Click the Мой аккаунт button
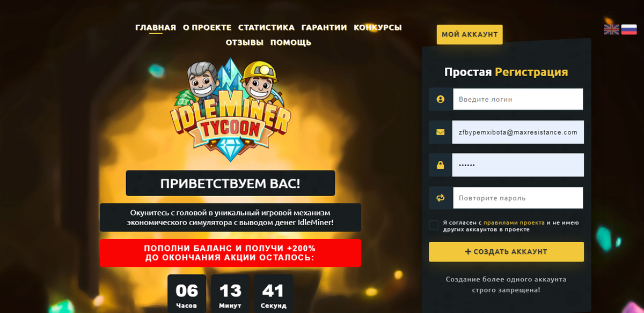Screen dimensions: 644x313 (470, 34)
